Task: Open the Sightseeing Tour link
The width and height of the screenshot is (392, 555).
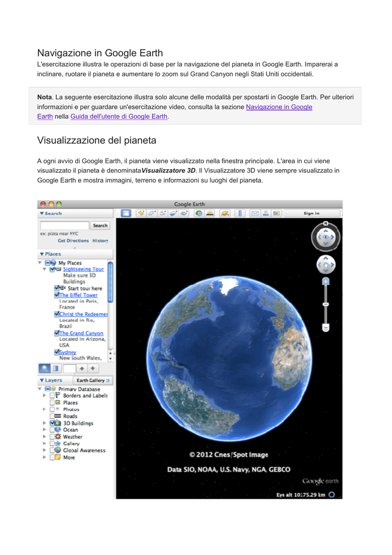Action: tap(83, 269)
